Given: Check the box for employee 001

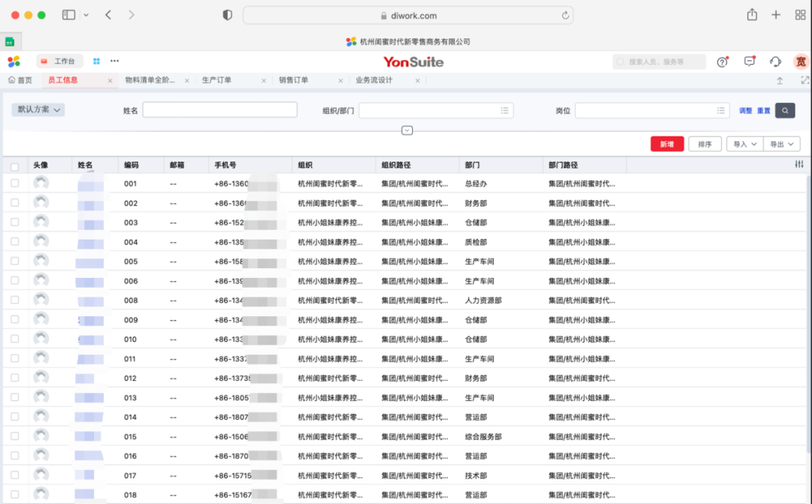Looking at the screenshot, I should [x=14, y=183].
